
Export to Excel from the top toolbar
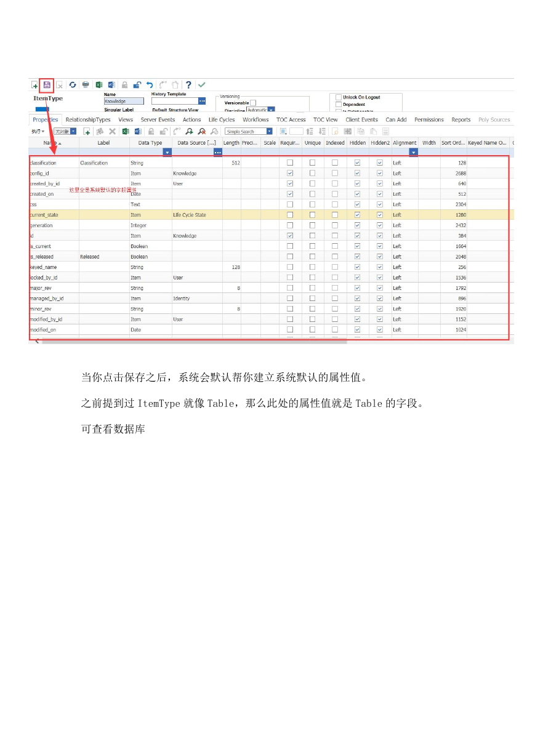point(99,85)
